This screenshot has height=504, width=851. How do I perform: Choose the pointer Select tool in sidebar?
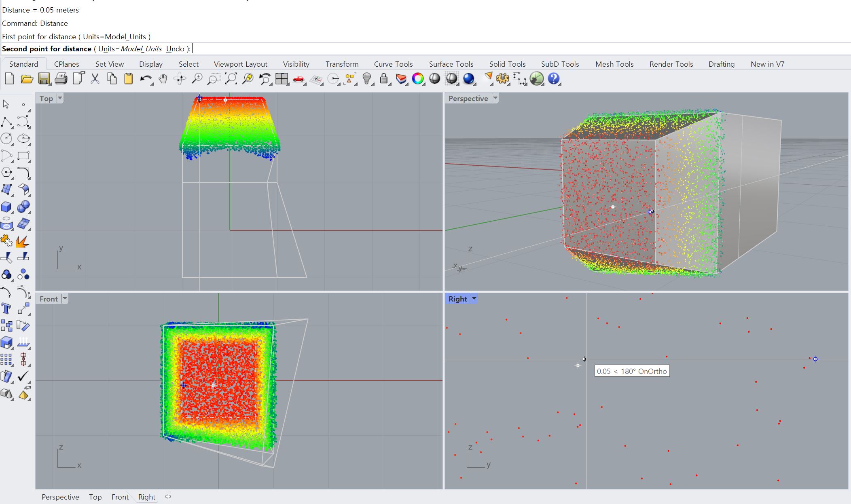[6, 104]
